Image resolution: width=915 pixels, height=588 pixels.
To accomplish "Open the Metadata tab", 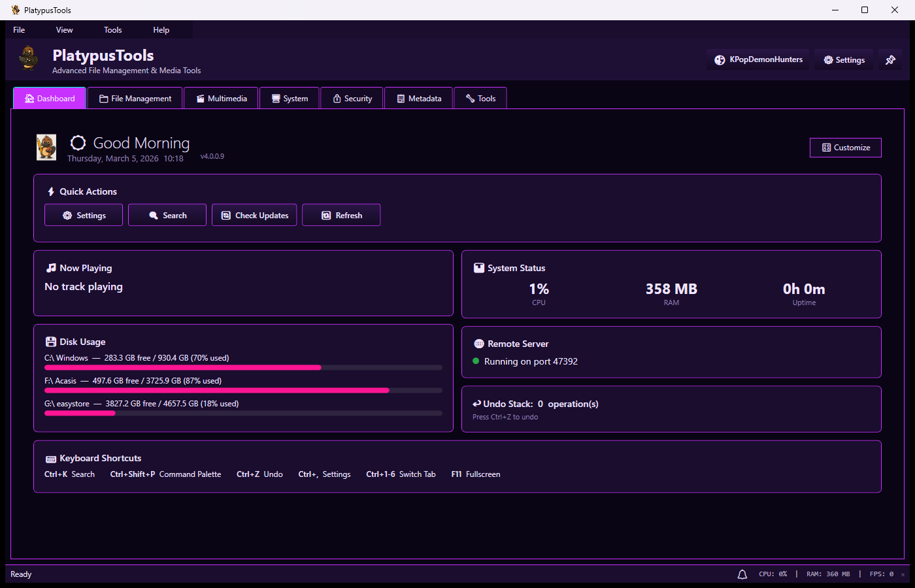I will 419,99.
